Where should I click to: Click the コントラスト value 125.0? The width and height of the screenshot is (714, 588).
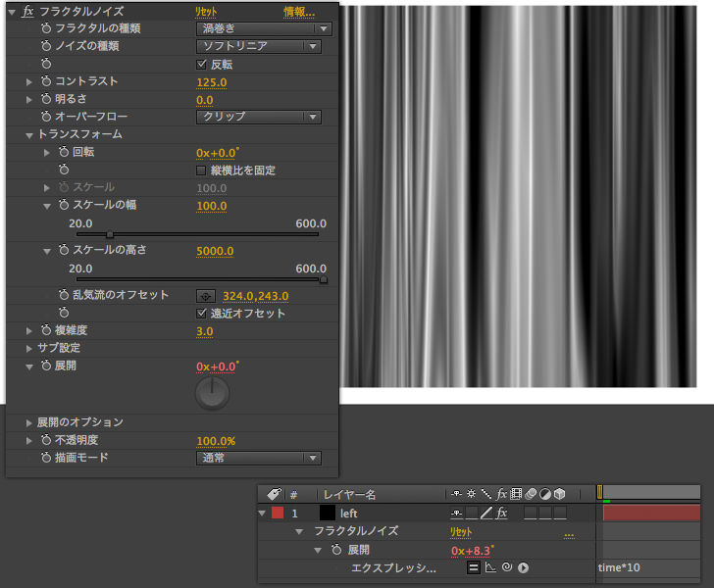pos(211,81)
